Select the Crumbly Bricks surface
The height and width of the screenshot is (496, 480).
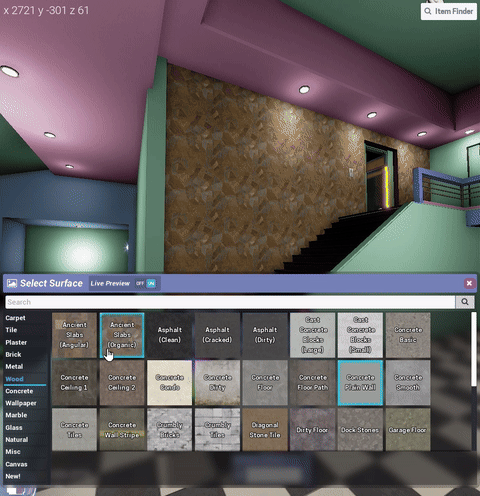(170, 430)
